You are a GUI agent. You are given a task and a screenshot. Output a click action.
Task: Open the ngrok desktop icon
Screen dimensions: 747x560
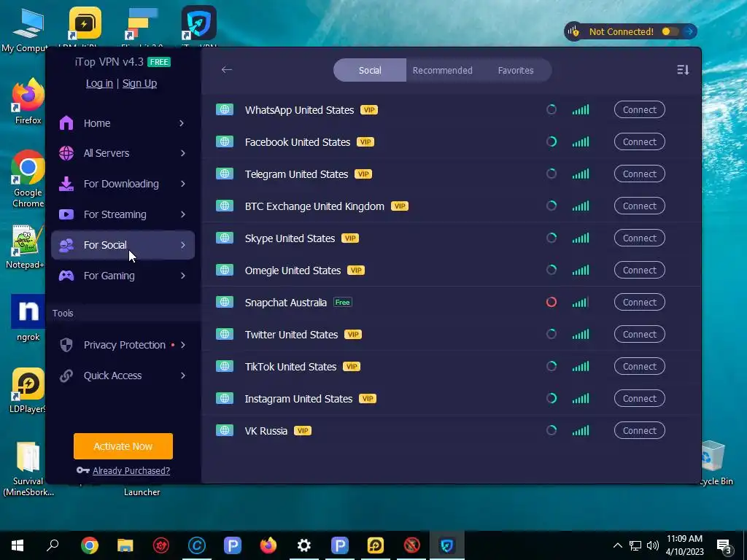[28, 318]
